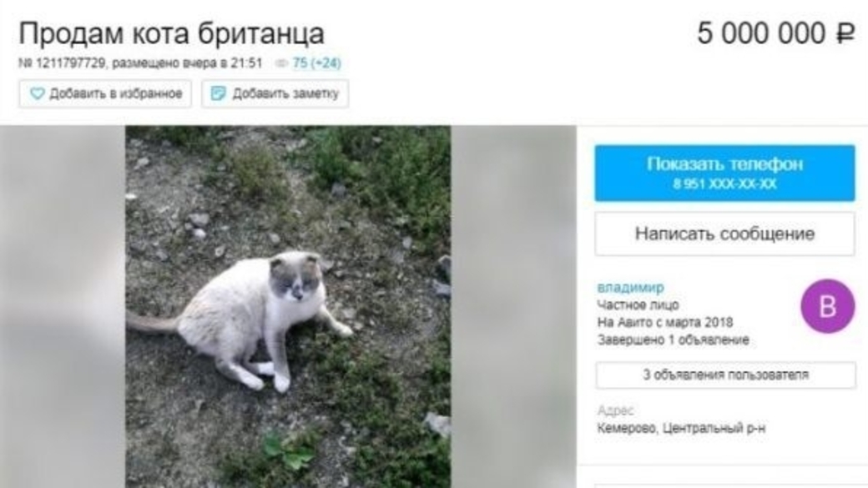The width and height of the screenshot is (868, 488).
Task: Click the note icon in Добавить заметку
Action: [219, 93]
